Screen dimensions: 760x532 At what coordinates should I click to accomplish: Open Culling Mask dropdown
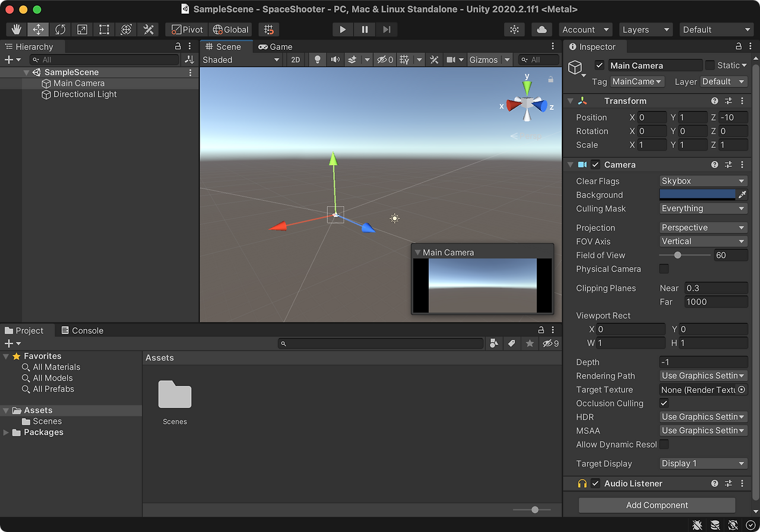tap(704, 208)
